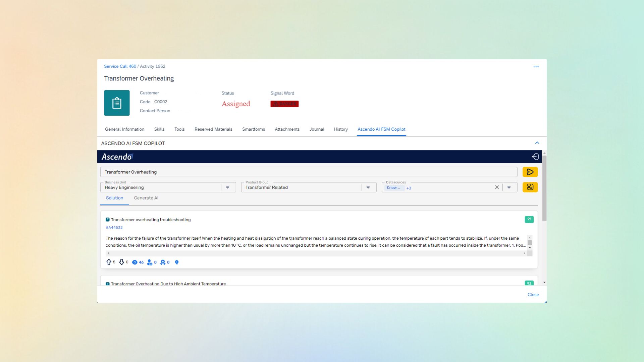644x362 pixels.
Task: Open the Service Call 460 breadcrumb link
Action: 120,66
